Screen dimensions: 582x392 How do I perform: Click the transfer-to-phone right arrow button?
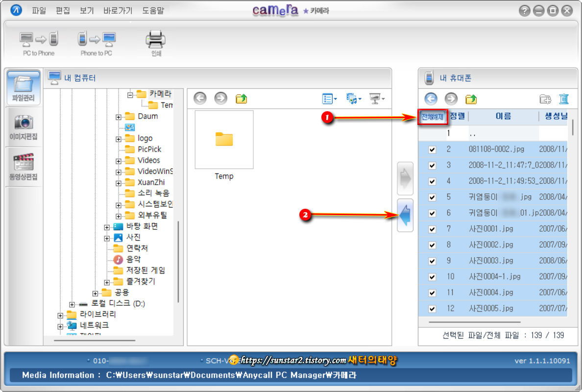[405, 178]
